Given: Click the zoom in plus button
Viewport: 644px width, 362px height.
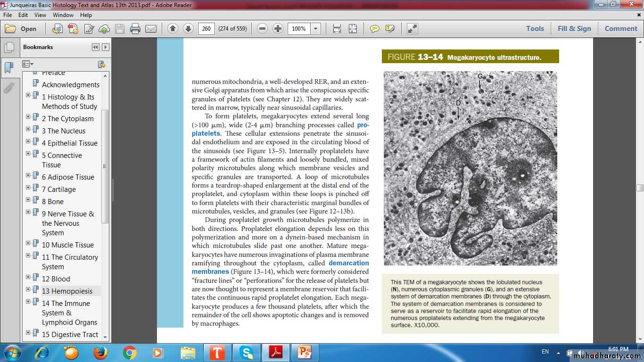Looking at the screenshot, I should pos(278,29).
